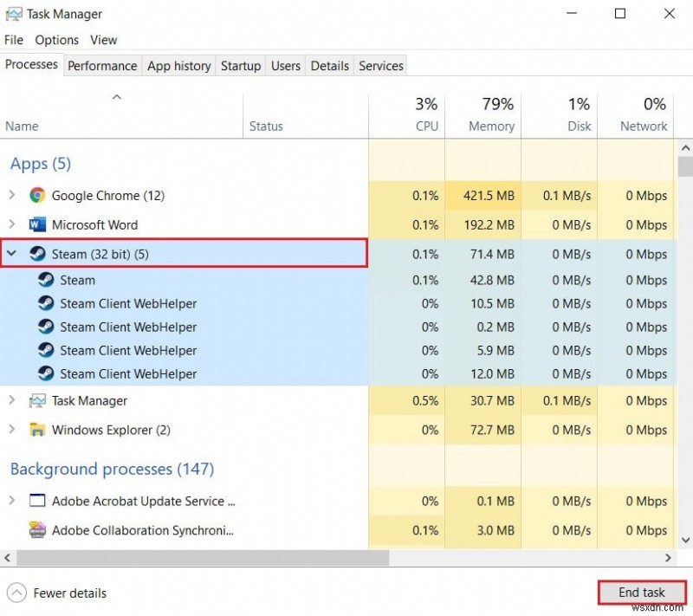Select Adobe Acrobat Update Service row name

143,501
